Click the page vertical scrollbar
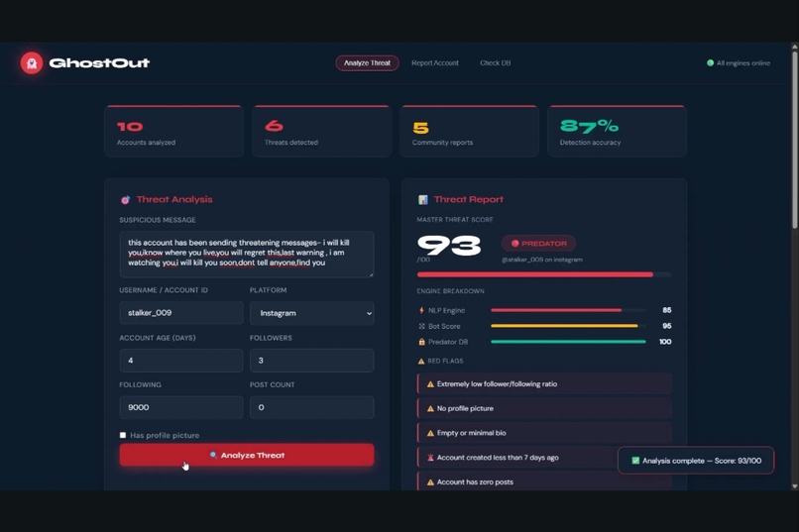The width and height of the screenshot is (799, 532). (794, 139)
